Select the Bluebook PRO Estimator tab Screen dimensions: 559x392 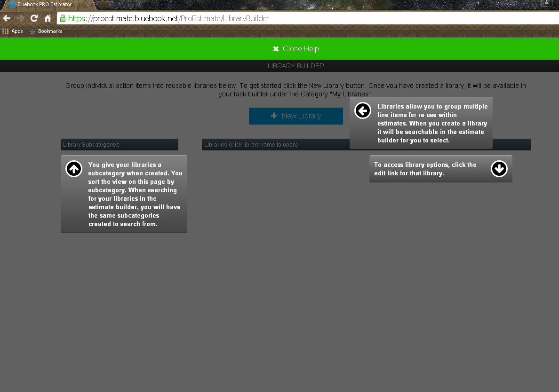coord(48,5)
